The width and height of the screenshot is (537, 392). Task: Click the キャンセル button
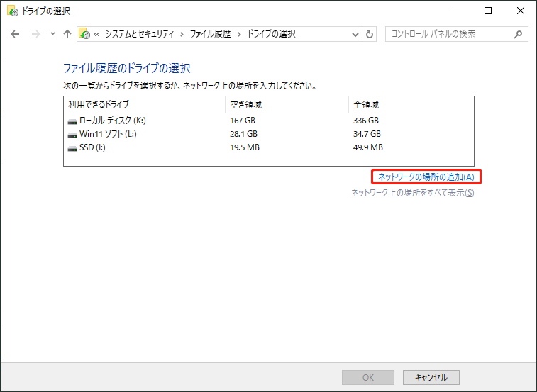[431, 377]
